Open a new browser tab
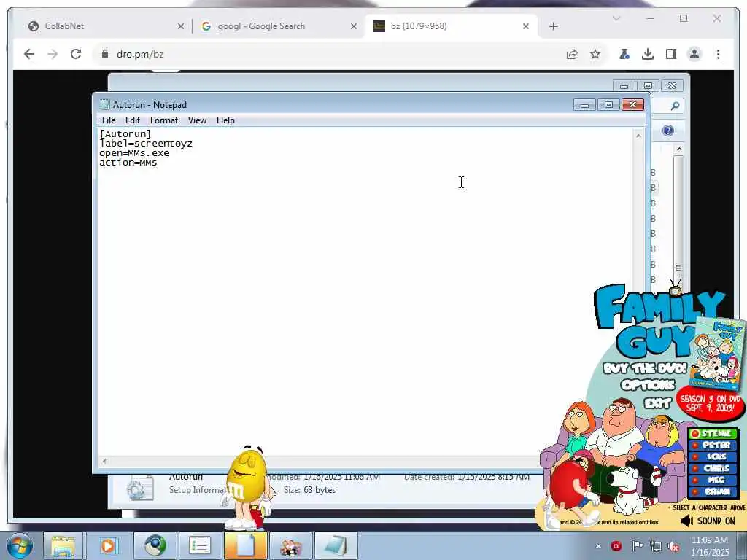The width and height of the screenshot is (747, 560). click(x=553, y=26)
